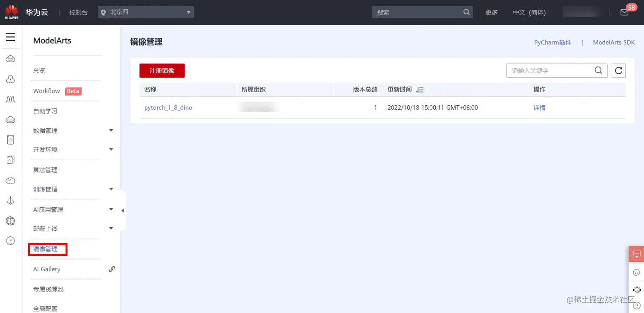The image size is (644, 313).
Task: Click the 2022/10/18 15:00:11 timestamp cell
Action: [433, 108]
